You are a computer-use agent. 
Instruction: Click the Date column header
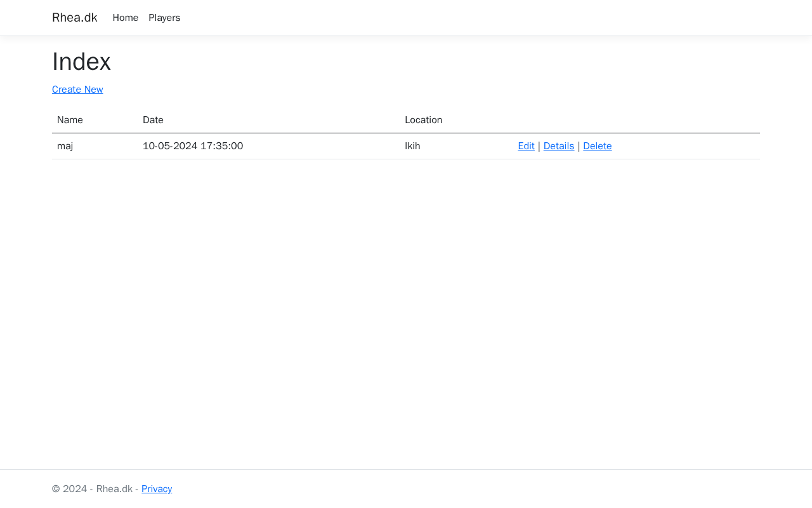coord(153,120)
